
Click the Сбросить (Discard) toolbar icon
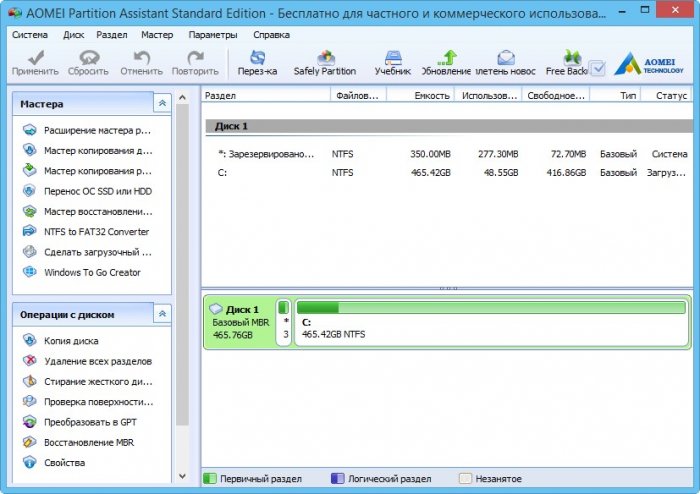tap(88, 63)
